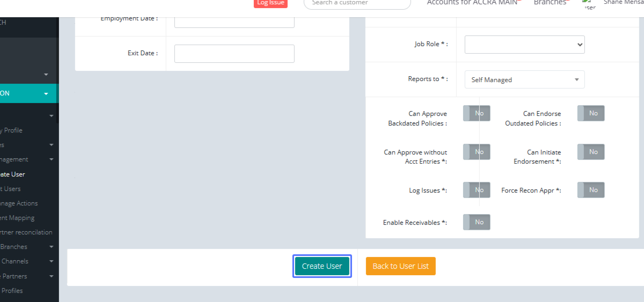
Task: Enable Can Initiate Endorsement switch
Action: pyautogui.click(x=591, y=152)
